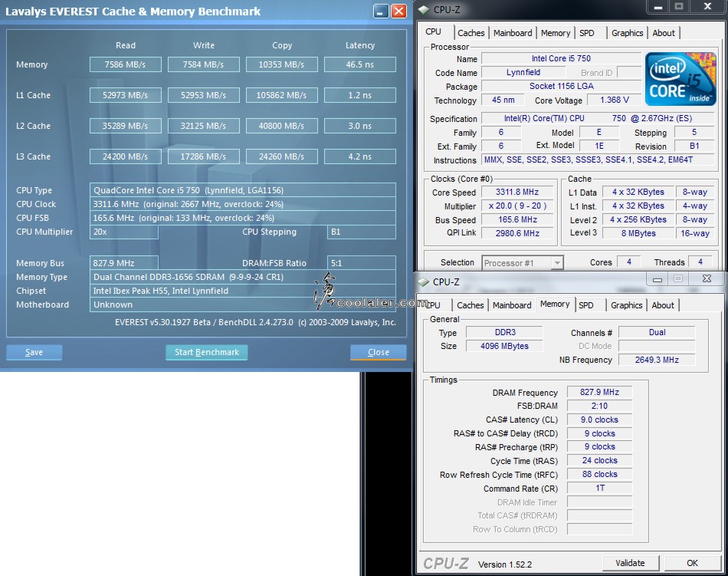This screenshot has height=576, width=728.
Task: Click Memory Read value 7586 MB/s
Action: (126, 64)
